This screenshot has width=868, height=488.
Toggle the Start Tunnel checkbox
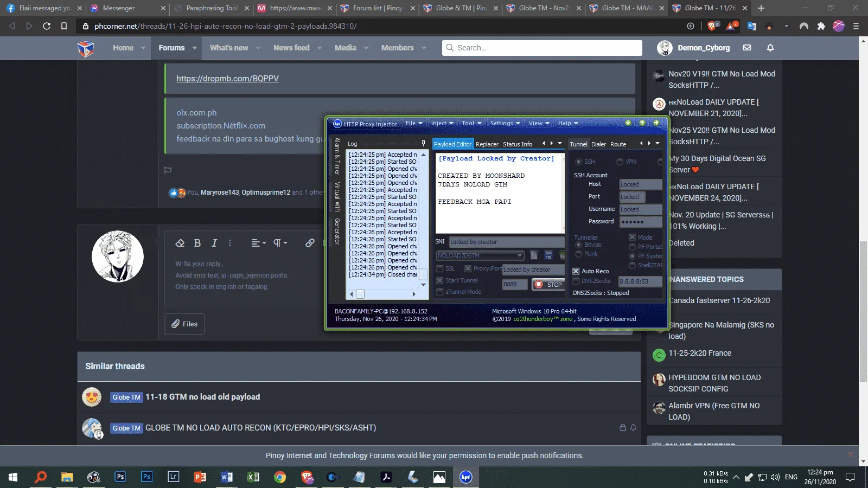point(440,280)
